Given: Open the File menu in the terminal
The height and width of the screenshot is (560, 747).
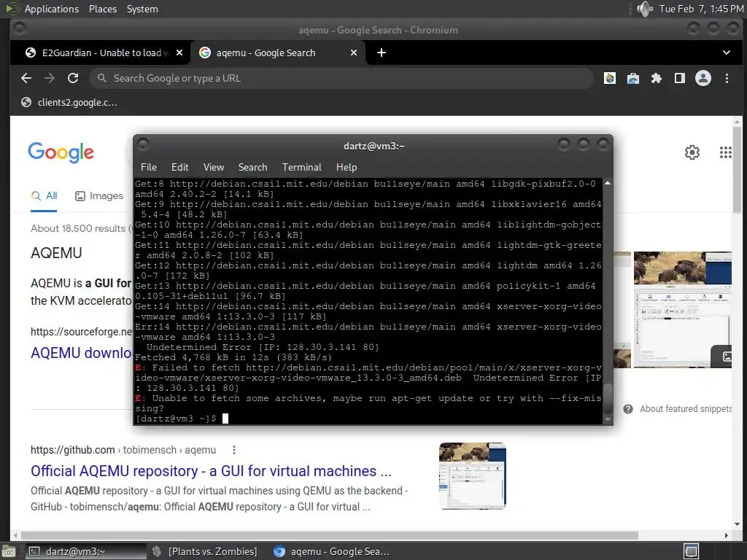Looking at the screenshot, I should (149, 167).
